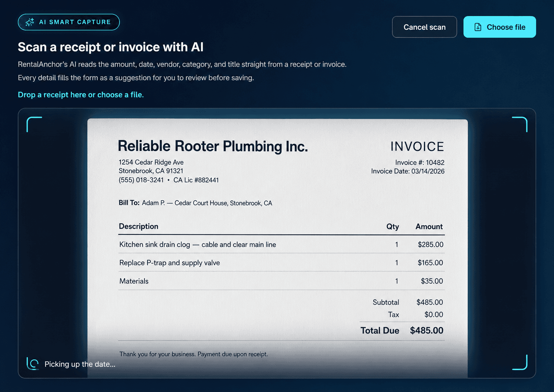554x392 pixels.
Task: Click the AI SMART CAPTURE badge label
Action: (x=75, y=22)
